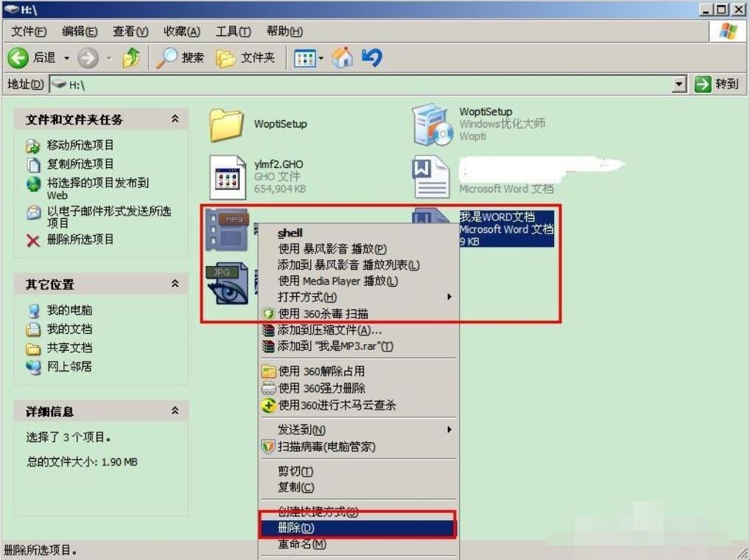Select the WoptiSetup installer disc icon
The height and width of the screenshot is (560, 750).
click(x=432, y=124)
